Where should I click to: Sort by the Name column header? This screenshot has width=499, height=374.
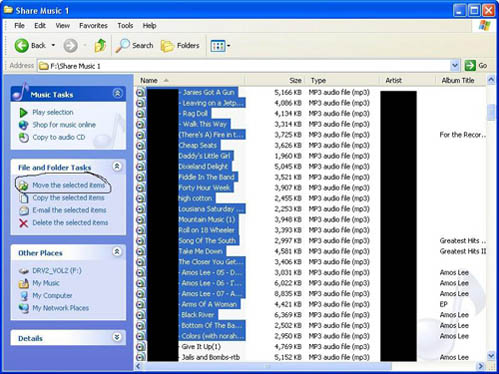tap(190, 80)
